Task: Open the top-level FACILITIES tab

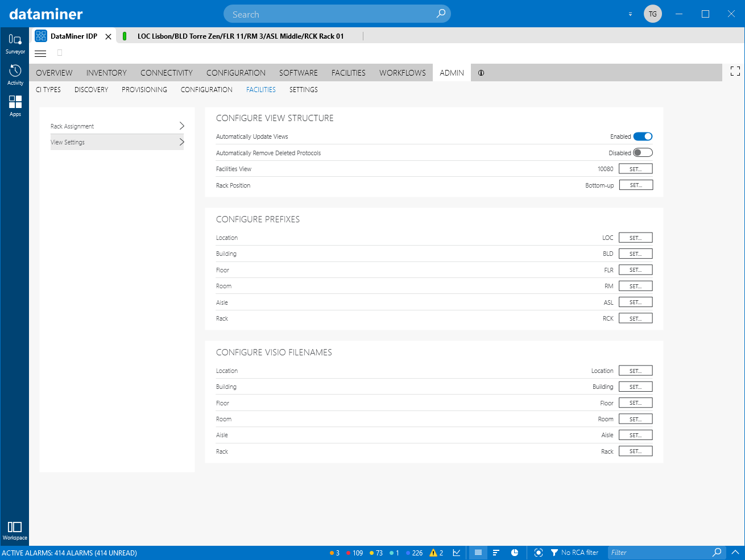Action: [349, 73]
